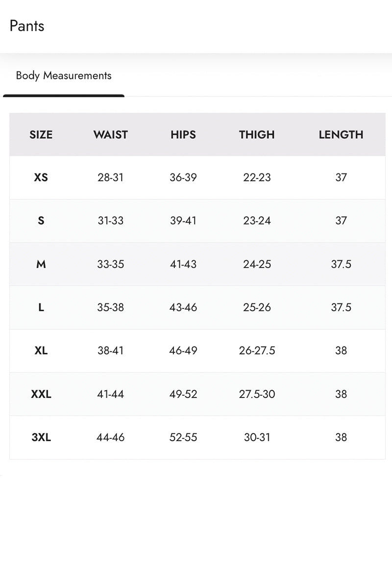The height and width of the screenshot is (588, 392).
Task: Click the LENGTH column header
Action: tap(341, 135)
